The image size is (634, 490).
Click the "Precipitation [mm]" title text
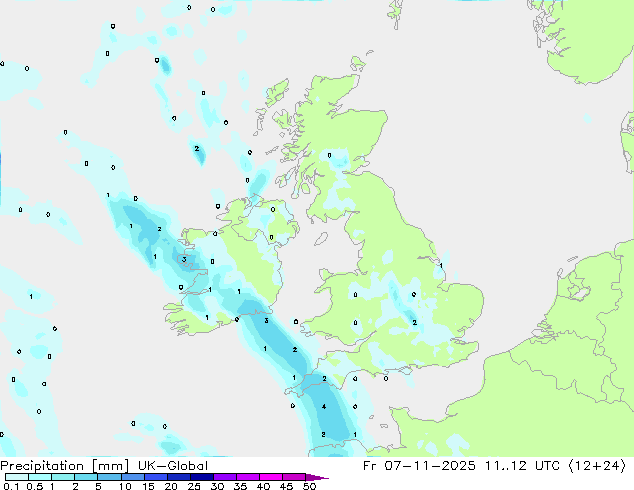(x=65, y=466)
